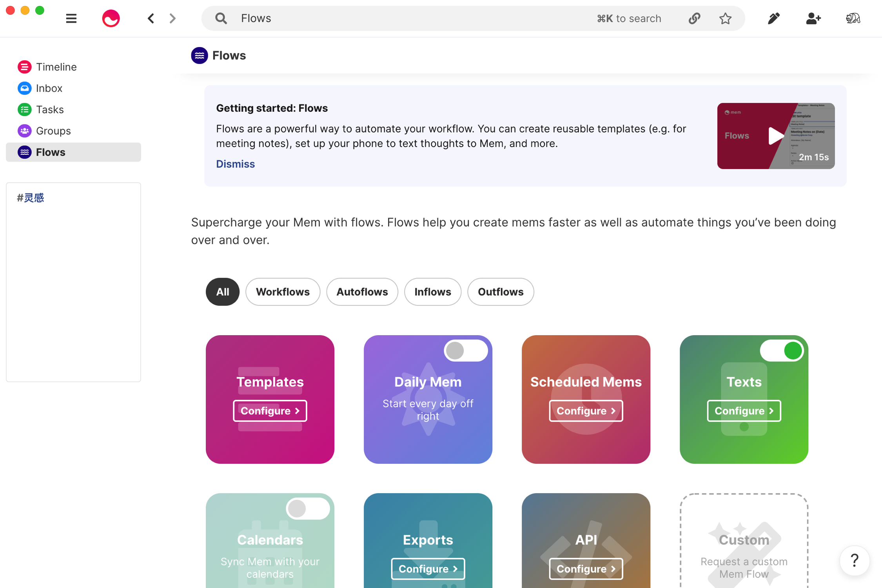Enable the Daily Mem toggle

(x=465, y=350)
